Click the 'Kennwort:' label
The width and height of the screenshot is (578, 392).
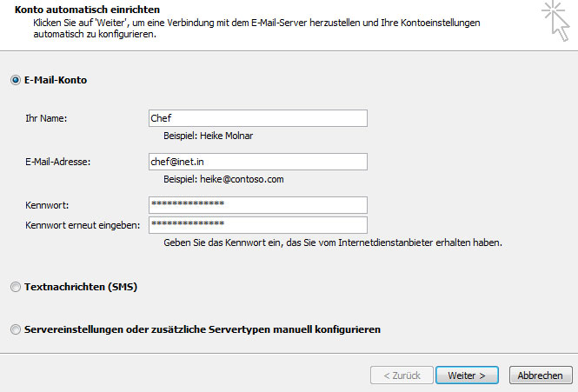tap(48, 205)
